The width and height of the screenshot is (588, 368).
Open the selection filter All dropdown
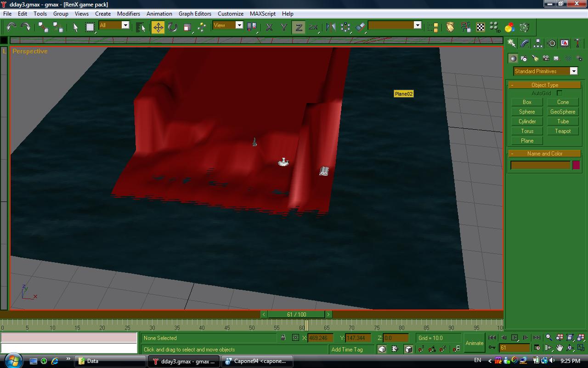[125, 25]
